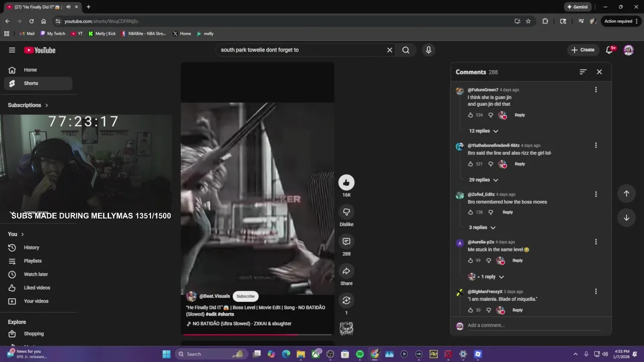Expand the 29 replies thread
Viewport: 644px width, 362px height.
(484, 180)
